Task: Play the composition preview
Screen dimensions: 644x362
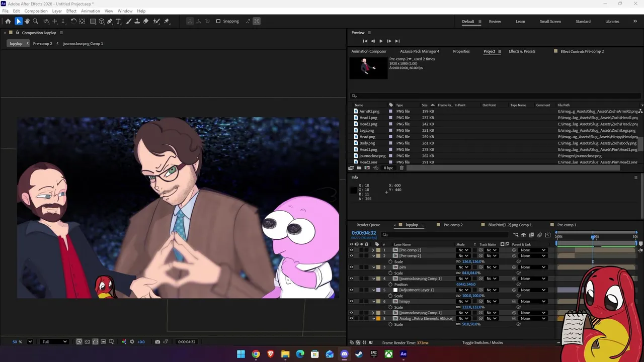Action: point(381,41)
